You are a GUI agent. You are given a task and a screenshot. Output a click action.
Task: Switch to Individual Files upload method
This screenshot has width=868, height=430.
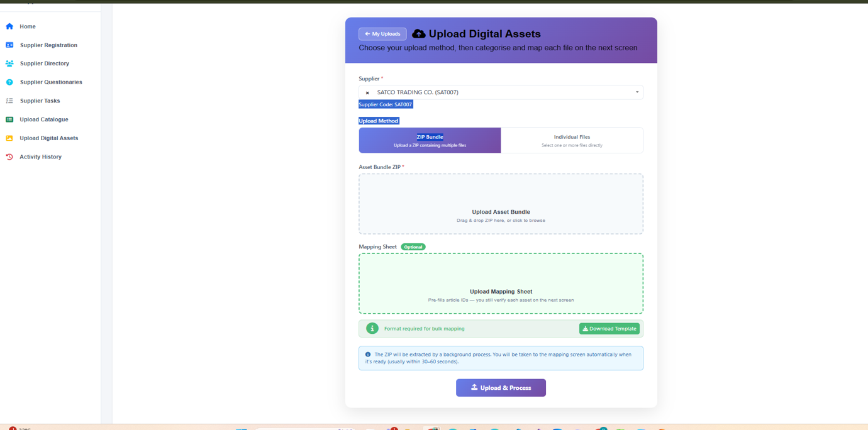point(572,140)
